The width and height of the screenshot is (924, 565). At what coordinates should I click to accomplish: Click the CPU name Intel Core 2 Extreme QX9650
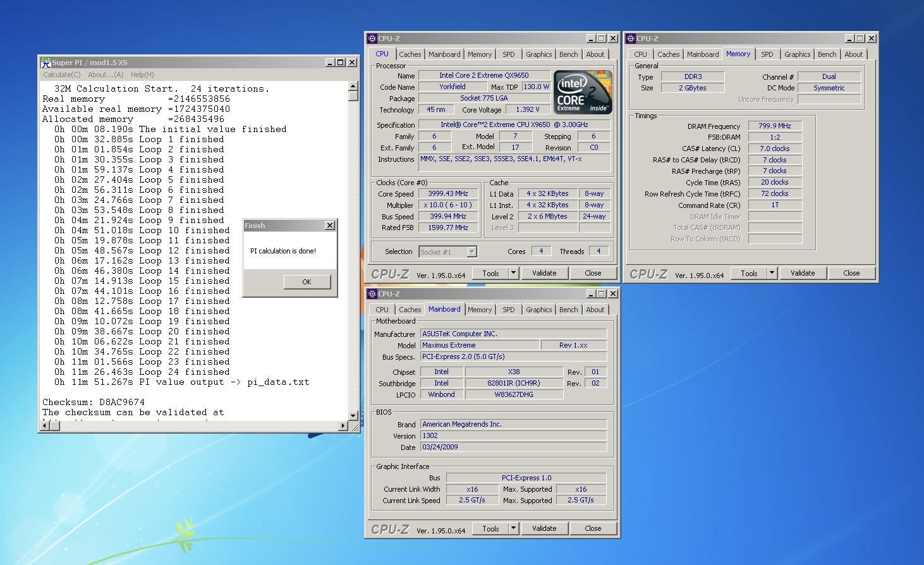point(484,75)
